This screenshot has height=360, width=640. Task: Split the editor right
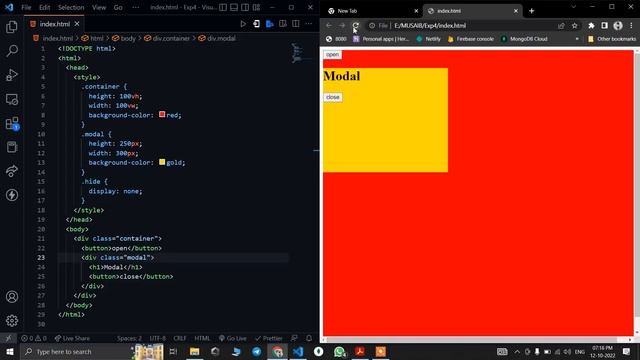point(296,24)
